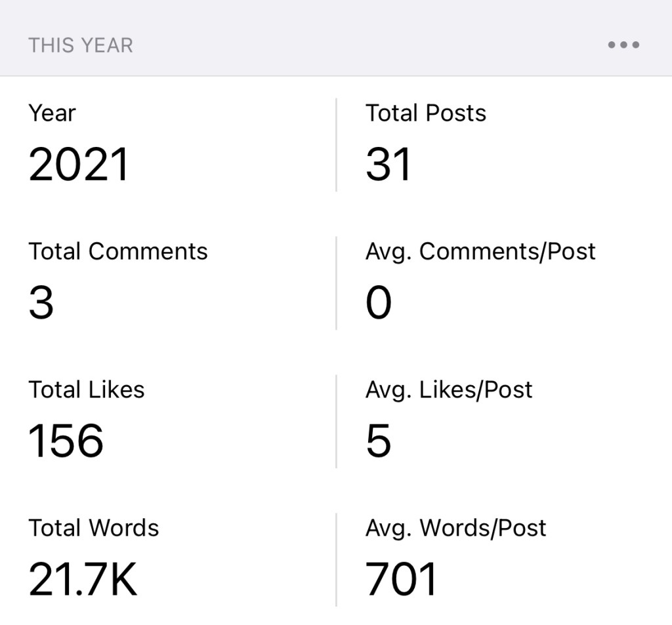Tap the Total Comments value 3
This screenshot has height=625, width=672.
pos(41,302)
